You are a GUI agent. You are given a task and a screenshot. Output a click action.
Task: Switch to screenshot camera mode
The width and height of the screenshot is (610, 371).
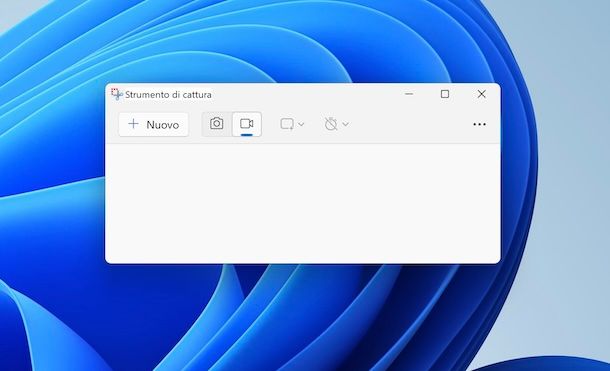tap(217, 124)
